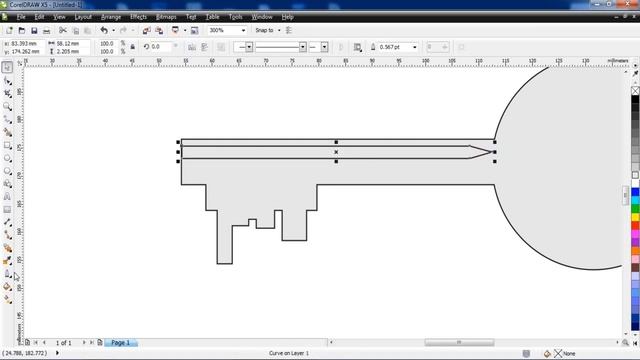This screenshot has height=360, width=640.
Task: Save the document with disk icon
Action: [x=34, y=30]
